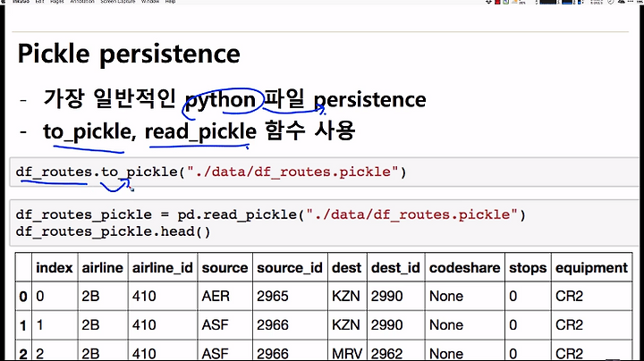Viewport: 644px width, 361px height.
Task: Click the word python in first bullet
Action: (220, 100)
